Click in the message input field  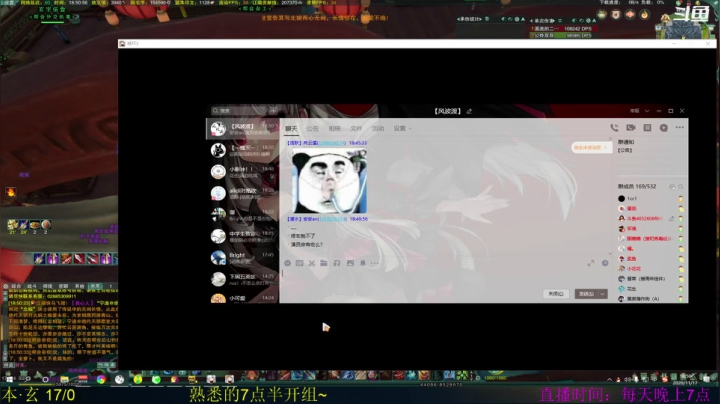[x=445, y=278]
